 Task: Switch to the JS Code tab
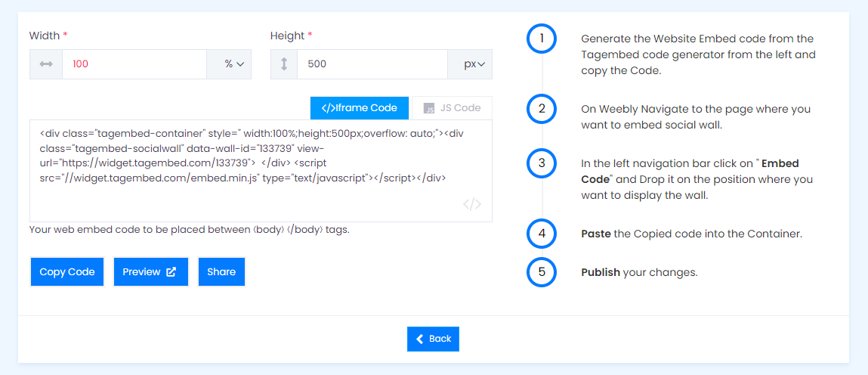tap(452, 108)
